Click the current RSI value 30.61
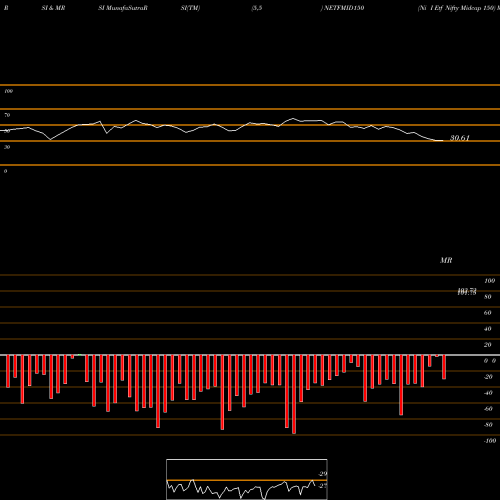The width and height of the screenshot is (500, 500). point(460,138)
